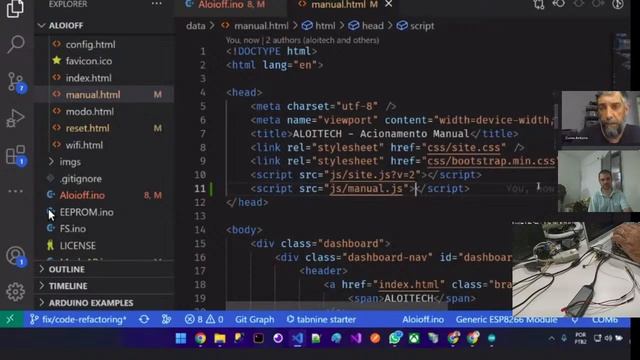Open purple Visual Studio from the taskbar
640x360 pixels.
coord(356,338)
